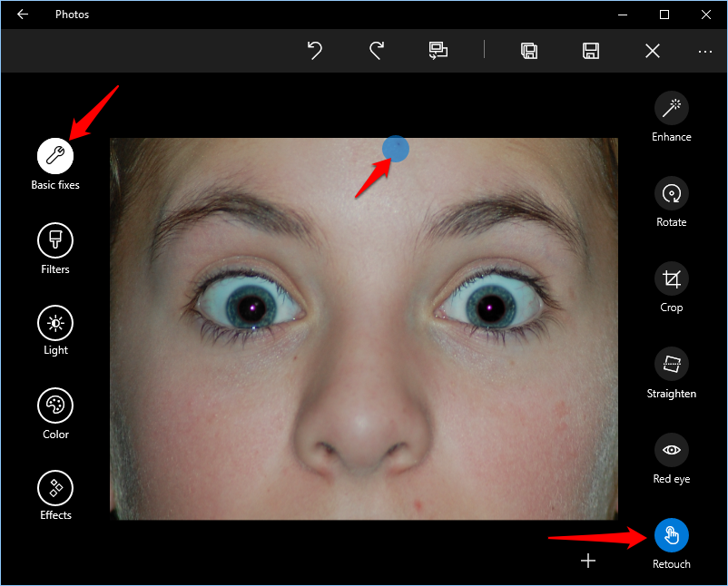Screen dimensions: 728x586
Task: Apply automatic Enhance to the photo
Action: pos(671,108)
